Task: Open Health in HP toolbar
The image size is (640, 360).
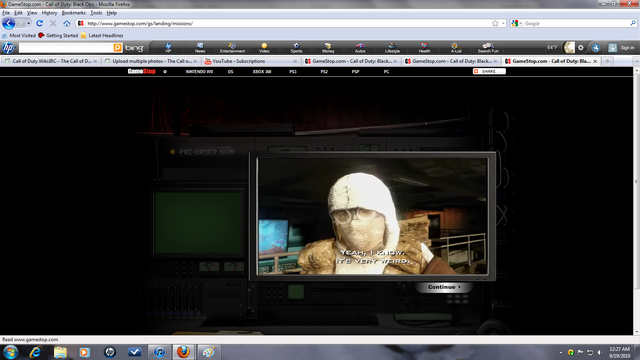Action: tap(424, 48)
